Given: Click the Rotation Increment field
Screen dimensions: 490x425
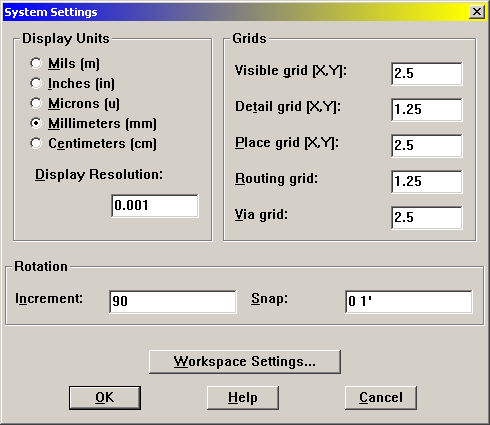Looking at the screenshot, I should click(x=173, y=302).
